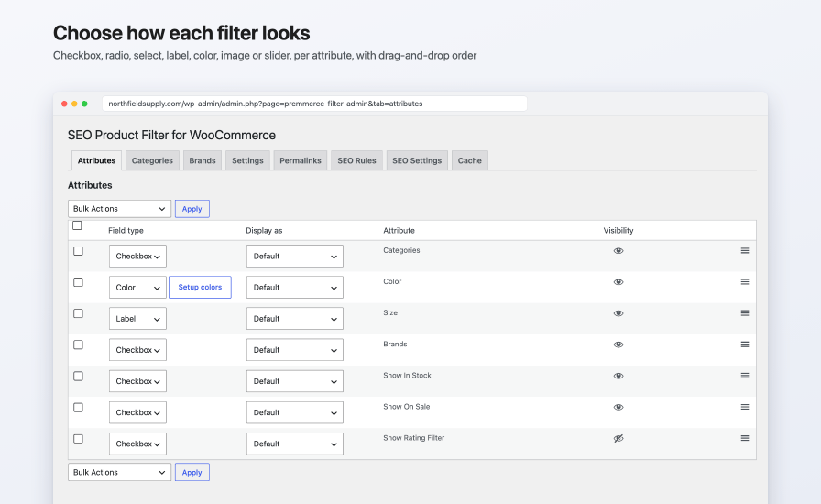Toggle visibility eye for Color attribute
This screenshot has height=504, width=821.
point(618,282)
